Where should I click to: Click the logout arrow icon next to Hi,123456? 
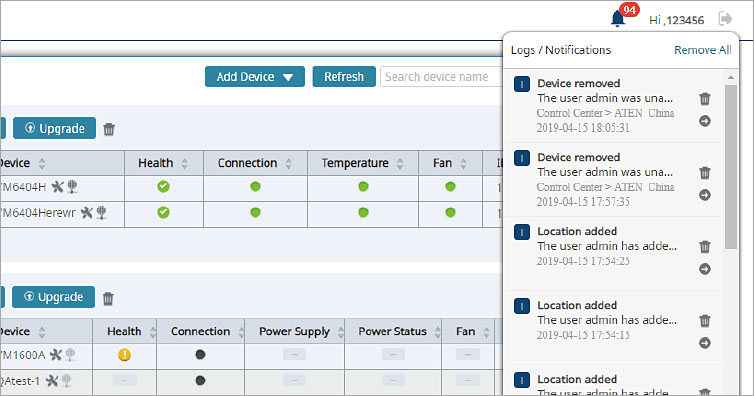pos(725,19)
